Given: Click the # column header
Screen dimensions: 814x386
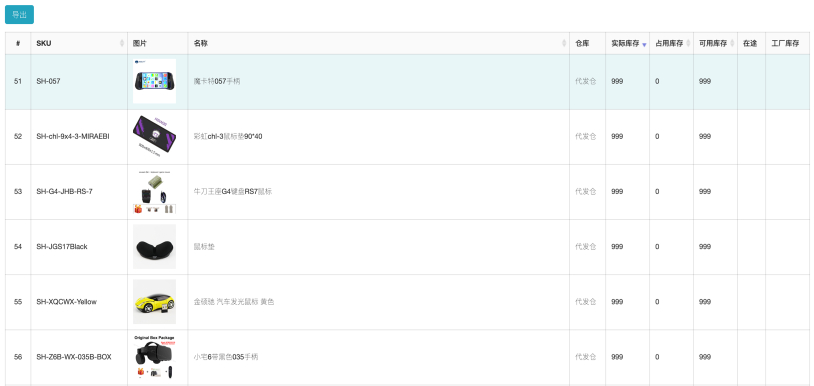Looking at the screenshot, I should (x=18, y=44).
